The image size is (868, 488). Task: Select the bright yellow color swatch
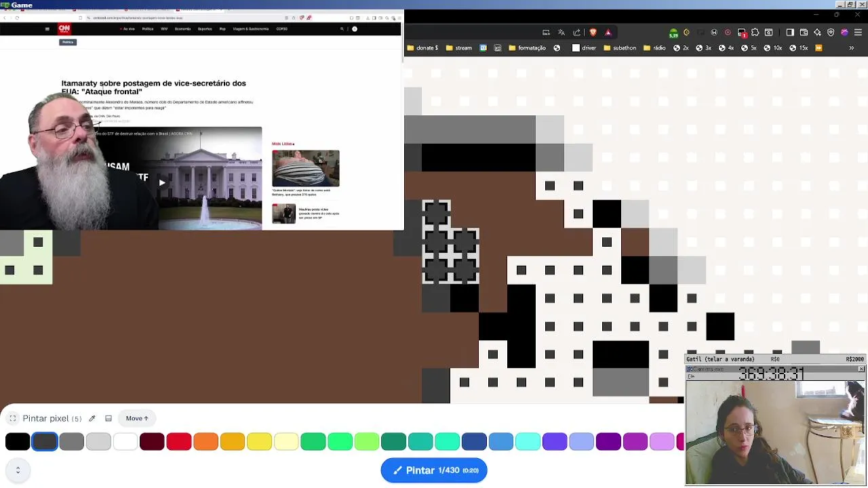pos(260,442)
